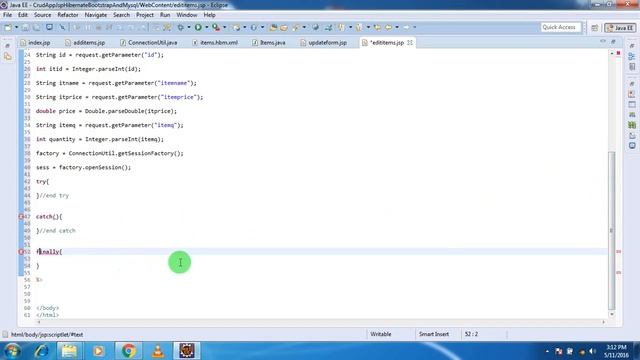Screen dimensions: 640x360
Task: Click the Writable status bar entry
Action: click(380, 334)
